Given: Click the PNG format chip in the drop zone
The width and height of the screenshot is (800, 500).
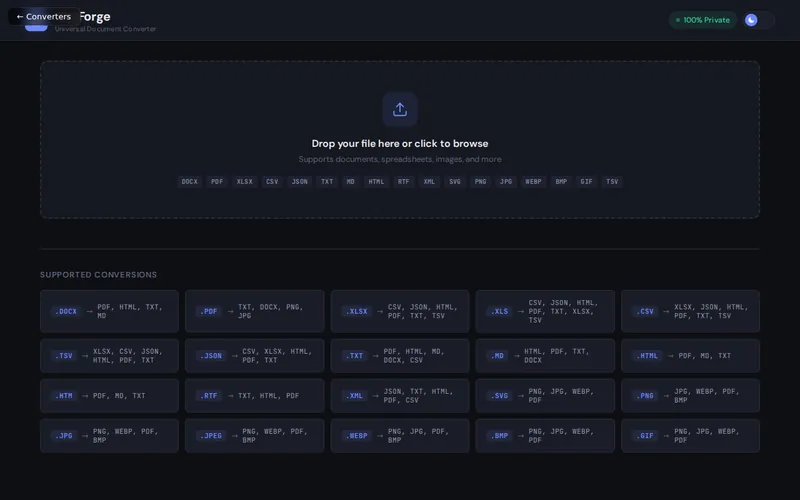Looking at the screenshot, I should tap(480, 182).
